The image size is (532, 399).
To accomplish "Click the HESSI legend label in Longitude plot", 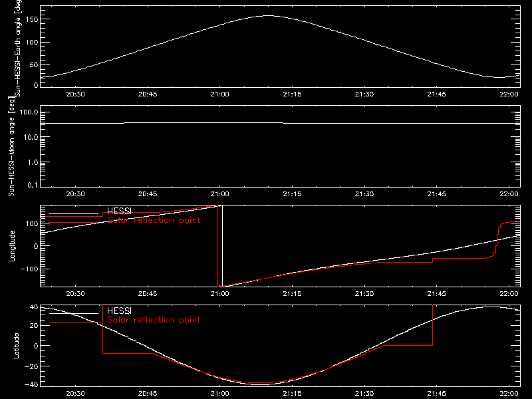I will (x=119, y=211).
